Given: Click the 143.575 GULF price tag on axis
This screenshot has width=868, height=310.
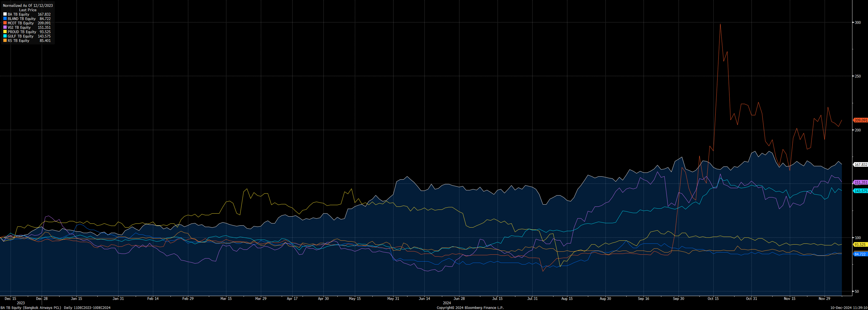Looking at the screenshot, I should tap(860, 191).
